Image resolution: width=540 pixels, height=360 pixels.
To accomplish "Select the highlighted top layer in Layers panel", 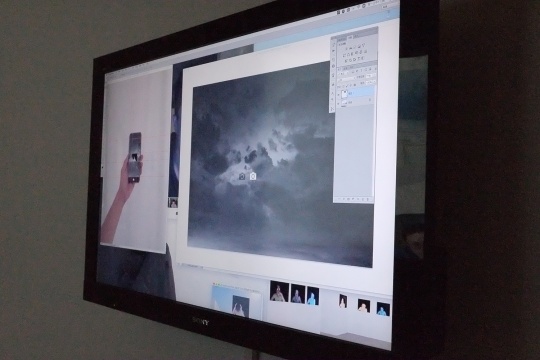I will pyautogui.click(x=357, y=93).
